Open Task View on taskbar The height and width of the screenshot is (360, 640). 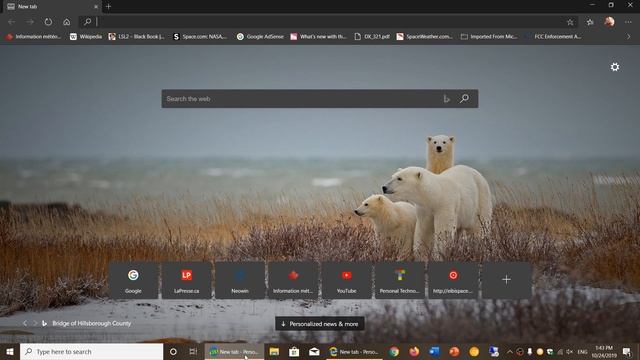pyautogui.click(x=193, y=352)
